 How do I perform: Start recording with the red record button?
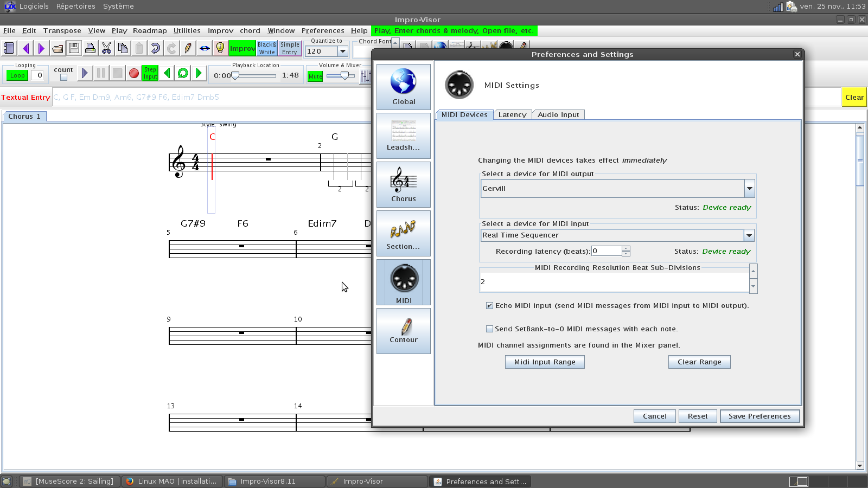pos(133,73)
